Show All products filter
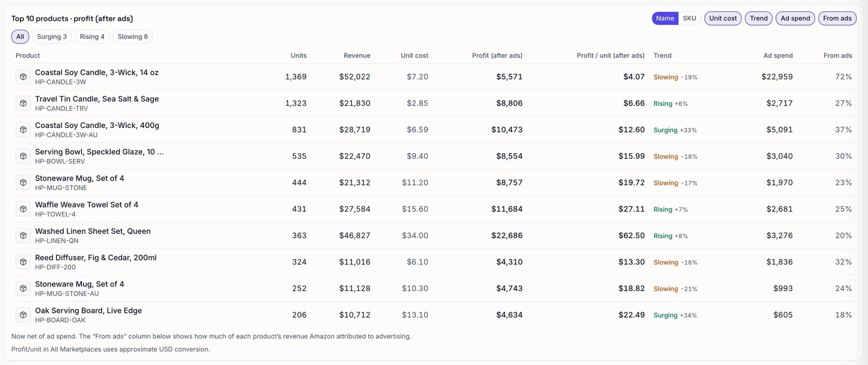Viewport: 868px width, 365px height. [x=20, y=36]
